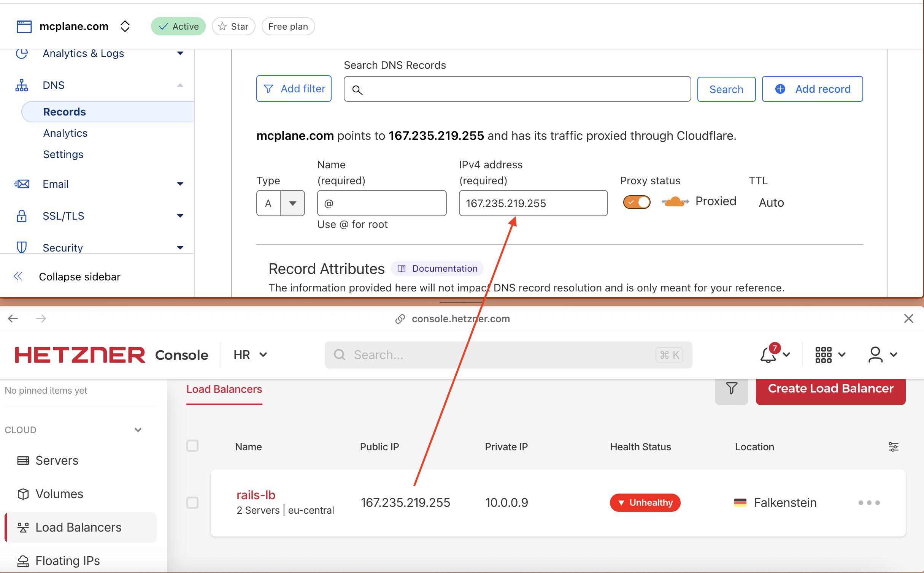Check the select-all load balancers checkbox

[x=192, y=446]
